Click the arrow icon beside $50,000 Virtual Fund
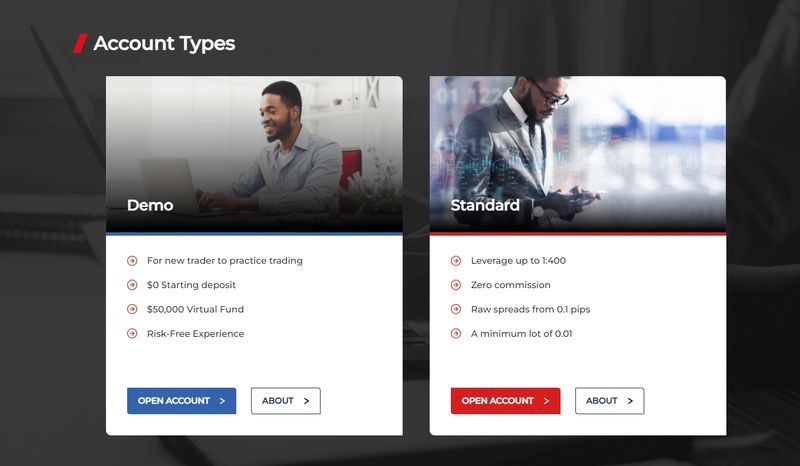This screenshot has height=466, width=800. (132, 309)
